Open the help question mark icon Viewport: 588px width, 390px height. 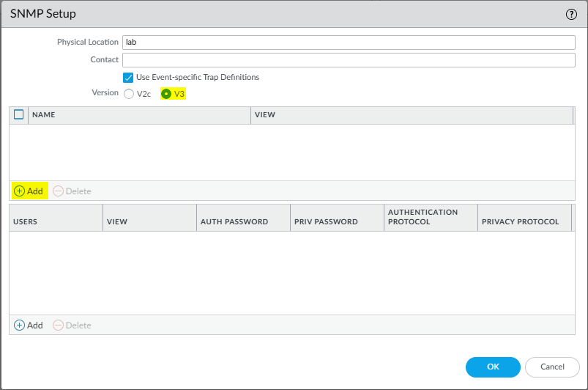pos(571,14)
